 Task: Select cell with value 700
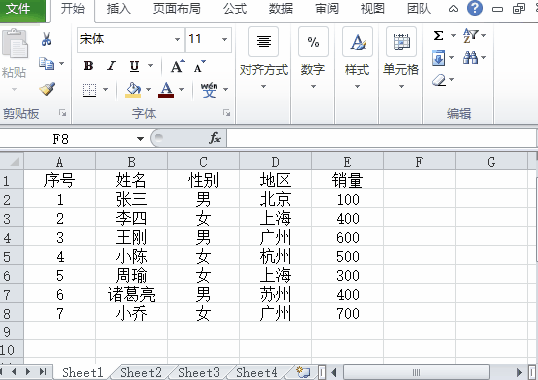click(x=347, y=313)
